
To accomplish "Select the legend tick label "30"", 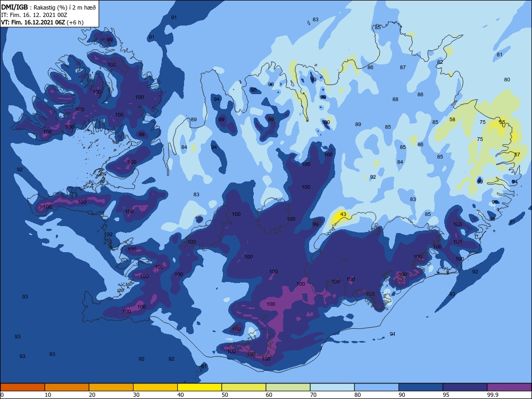I will click(136, 395).
